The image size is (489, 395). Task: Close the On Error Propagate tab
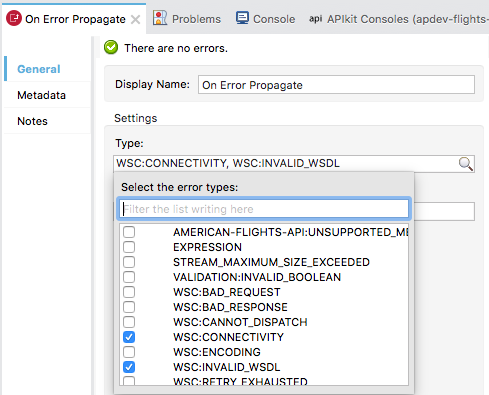pyautogui.click(x=135, y=20)
